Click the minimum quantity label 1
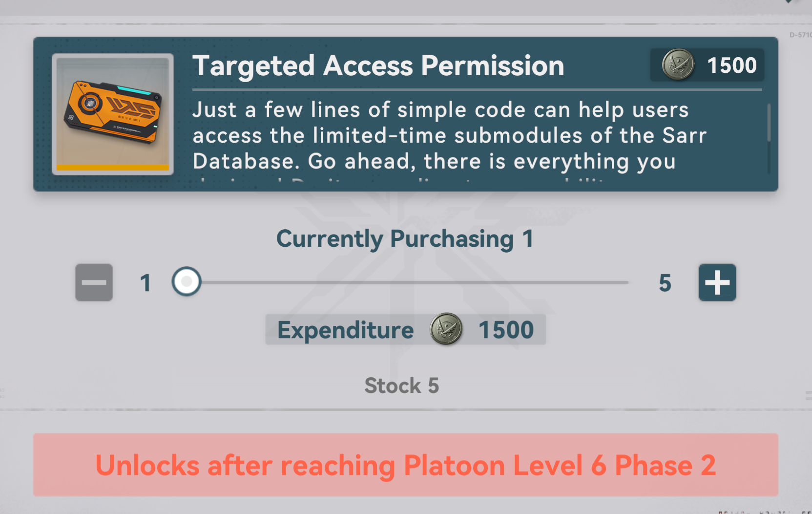The height and width of the screenshot is (514, 812). [146, 283]
